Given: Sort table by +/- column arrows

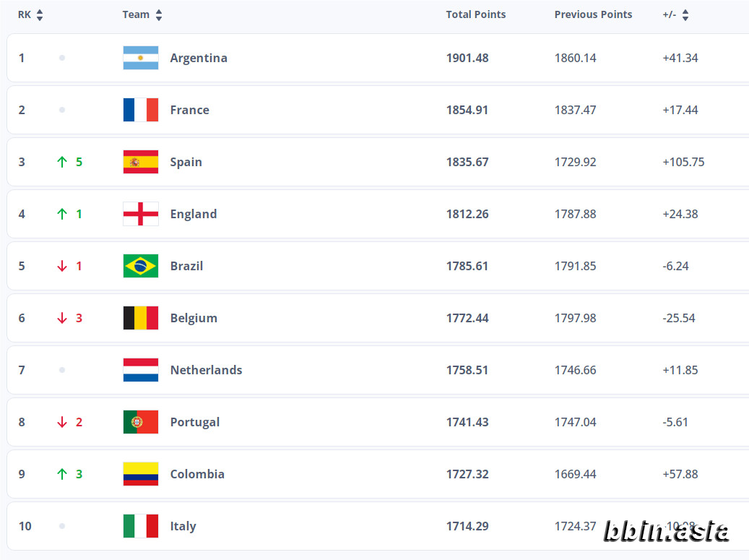Looking at the screenshot, I should (685, 14).
